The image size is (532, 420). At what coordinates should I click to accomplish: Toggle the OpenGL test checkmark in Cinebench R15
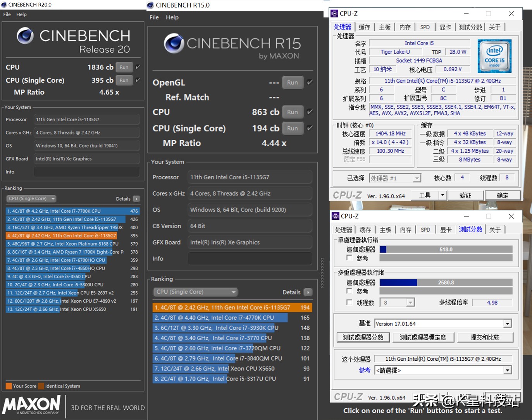coord(310,82)
